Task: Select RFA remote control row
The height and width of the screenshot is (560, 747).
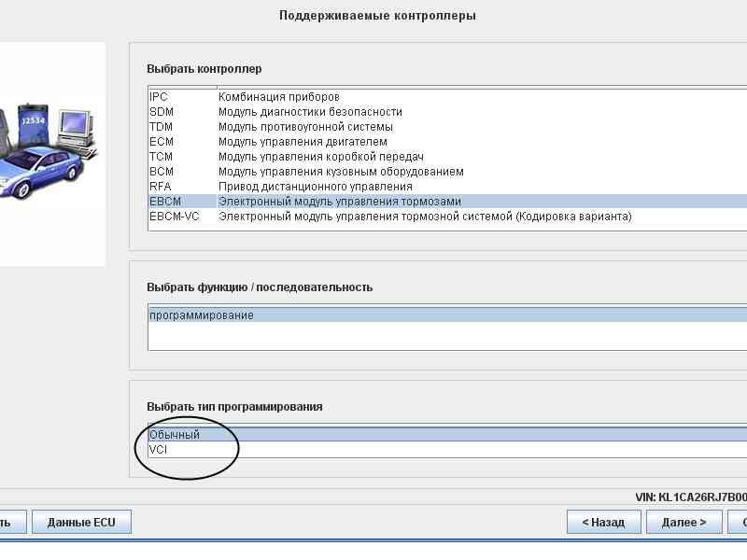Action: 448,186
